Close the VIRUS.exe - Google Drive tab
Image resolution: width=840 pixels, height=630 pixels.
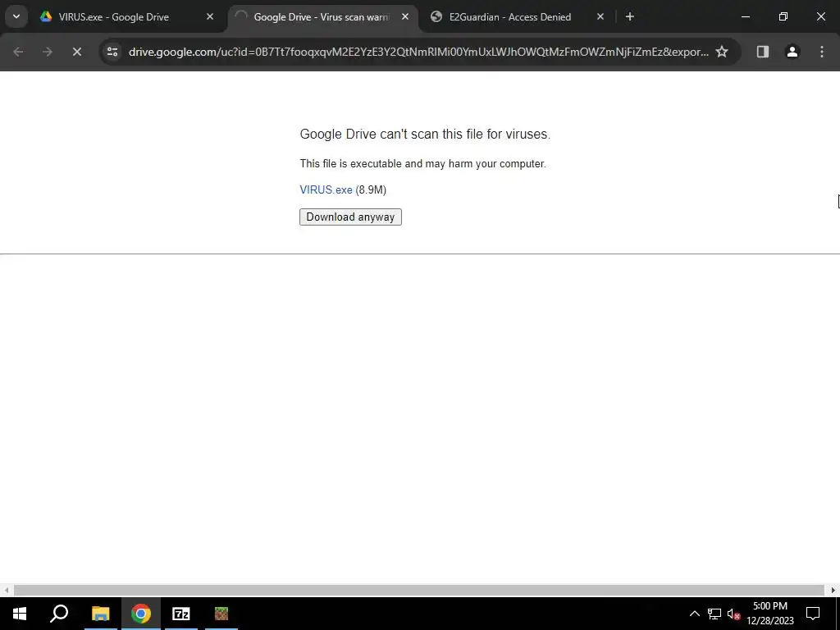pyautogui.click(x=210, y=17)
